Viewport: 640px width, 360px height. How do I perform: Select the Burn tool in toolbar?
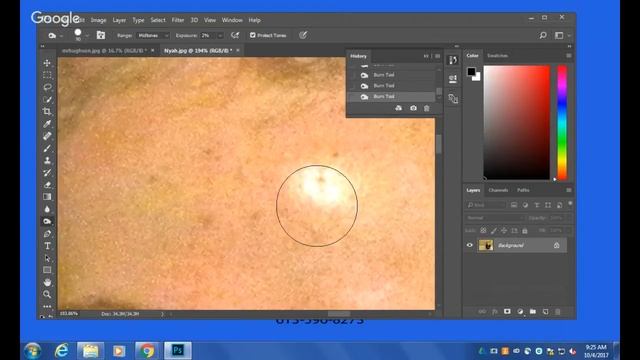coord(47,221)
